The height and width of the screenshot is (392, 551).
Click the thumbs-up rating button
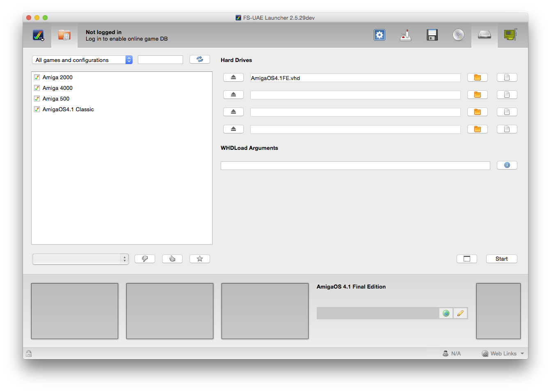172,259
